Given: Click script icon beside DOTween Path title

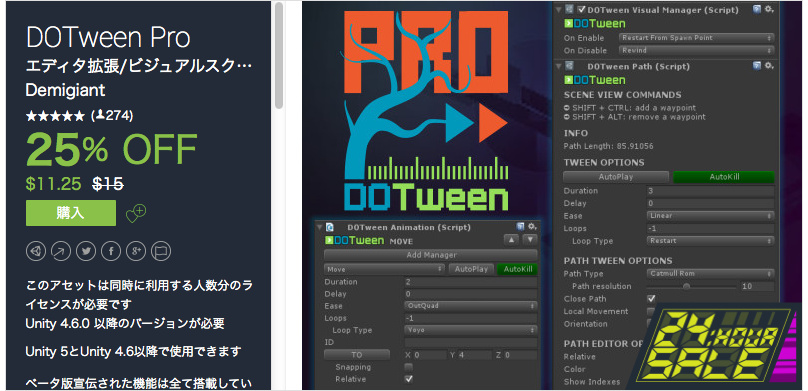Looking at the screenshot, I should coord(569,66).
